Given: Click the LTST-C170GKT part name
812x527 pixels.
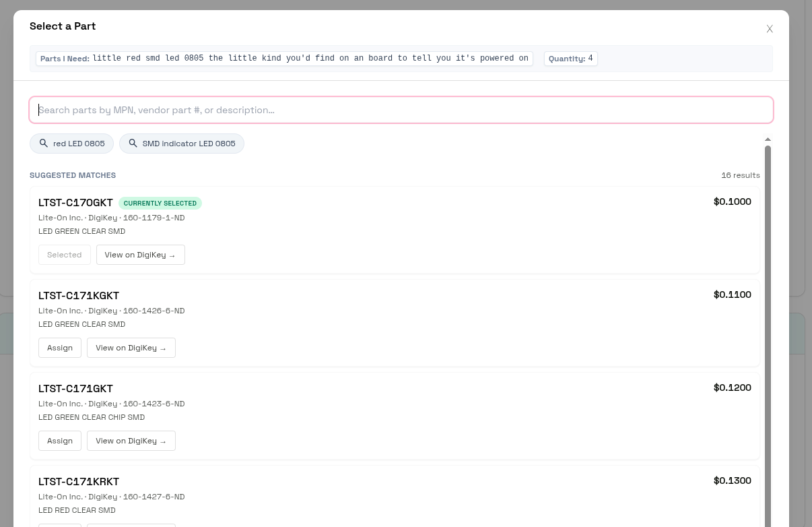Looking at the screenshot, I should [x=75, y=203].
